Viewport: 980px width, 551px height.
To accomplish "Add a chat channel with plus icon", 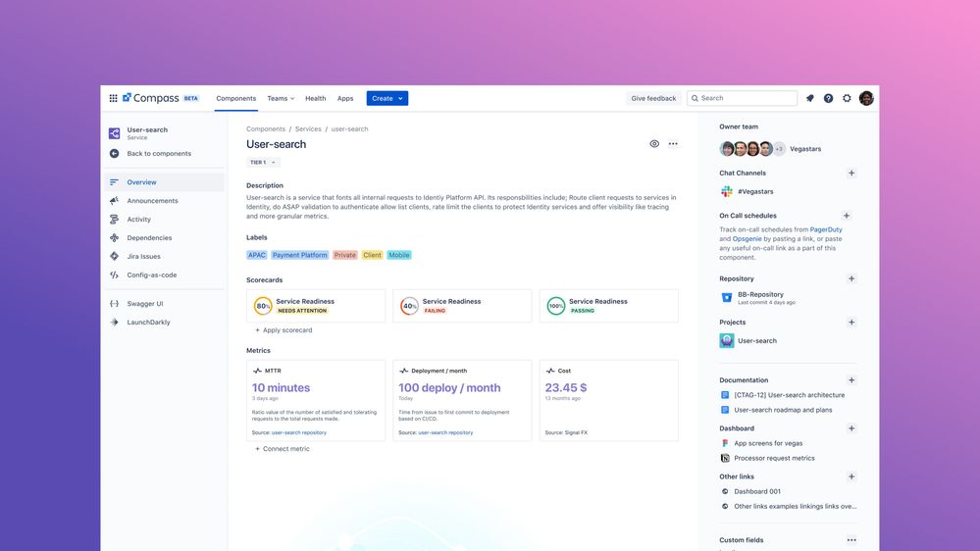I will [851, 174].
